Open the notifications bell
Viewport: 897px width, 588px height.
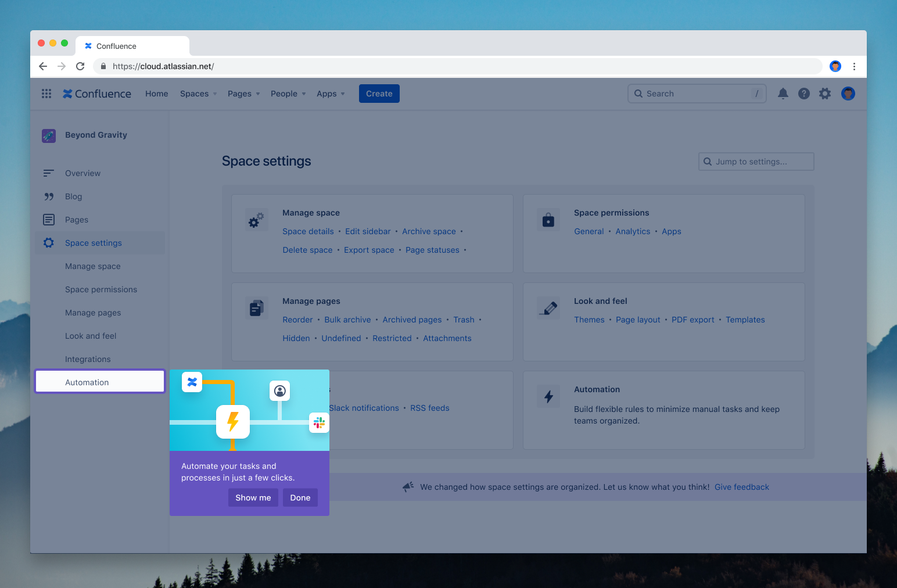[783, 94]
